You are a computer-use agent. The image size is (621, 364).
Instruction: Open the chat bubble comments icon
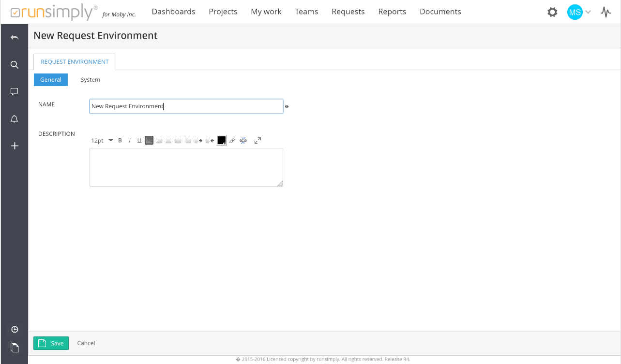pos(15,91)
